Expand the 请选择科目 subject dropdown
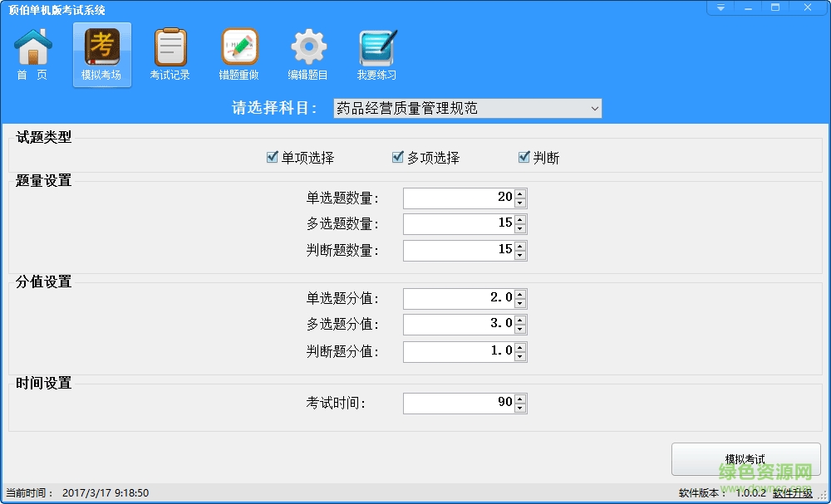This screenshot has height=504, width=831. (x=595, y=109)
